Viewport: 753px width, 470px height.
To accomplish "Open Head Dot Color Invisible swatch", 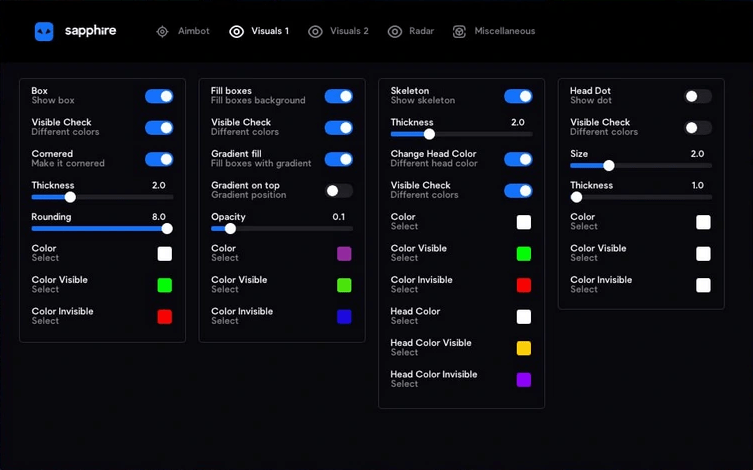I will 704,285.
